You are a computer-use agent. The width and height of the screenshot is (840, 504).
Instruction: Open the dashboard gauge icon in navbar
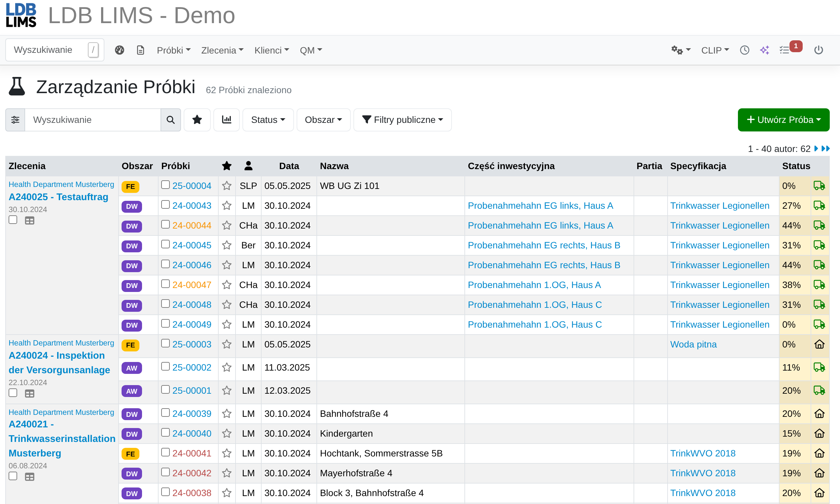(119, 50)
